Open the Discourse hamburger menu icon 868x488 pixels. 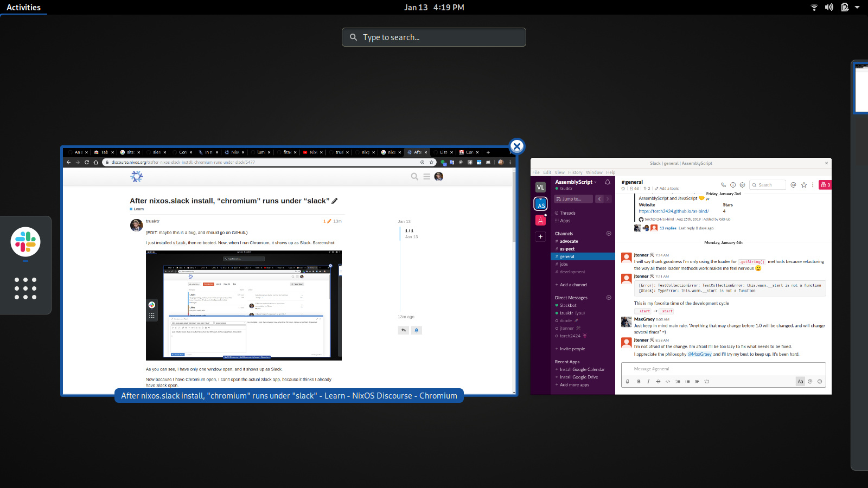427,176
